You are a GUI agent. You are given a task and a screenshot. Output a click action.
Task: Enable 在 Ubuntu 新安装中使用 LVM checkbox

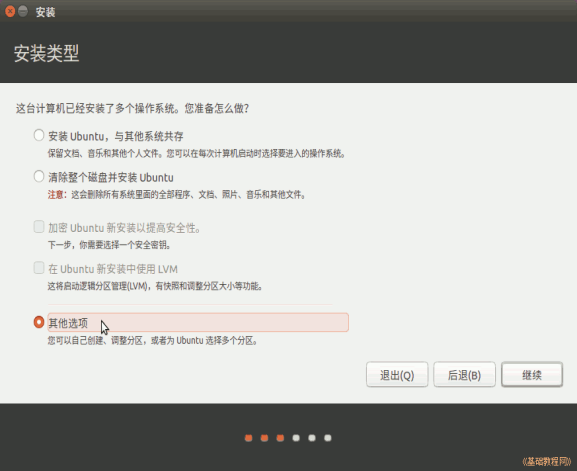pos(39,268)
